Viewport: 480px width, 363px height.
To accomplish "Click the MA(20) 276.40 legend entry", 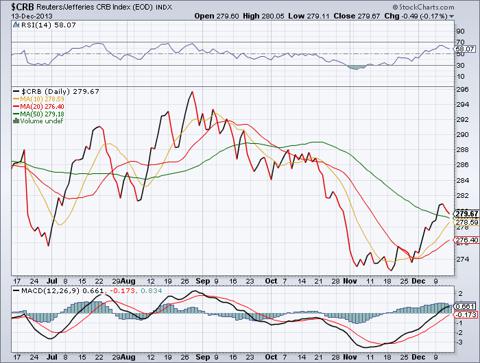I will pyautogui.click(x=42, y=107).
